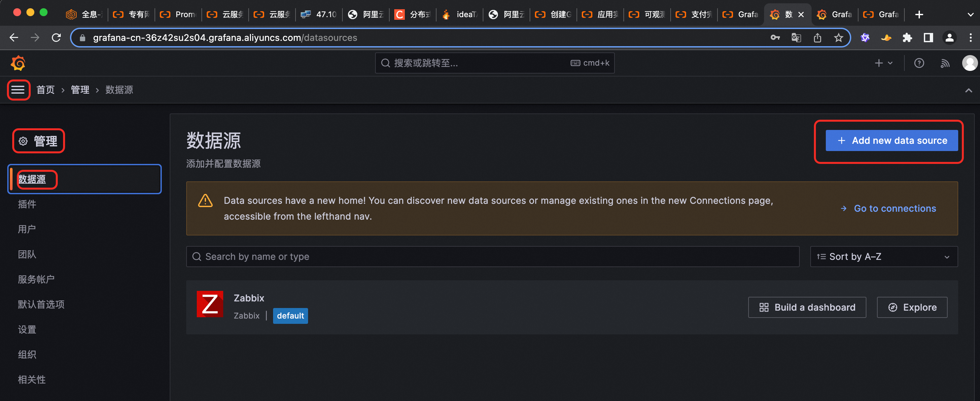980x401 pixels.
Task: Open the news RSS feed icon
Action: [x=945, y=63]
